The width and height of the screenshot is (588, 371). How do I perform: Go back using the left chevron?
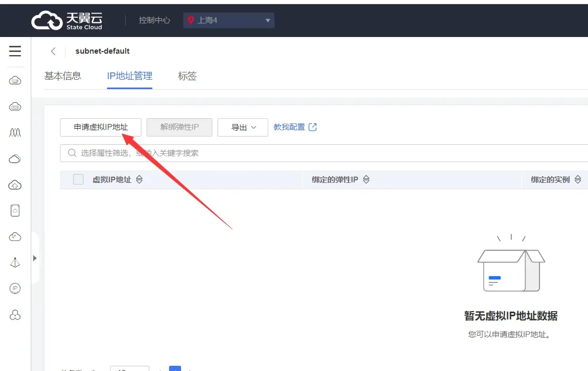pos(53,51)
